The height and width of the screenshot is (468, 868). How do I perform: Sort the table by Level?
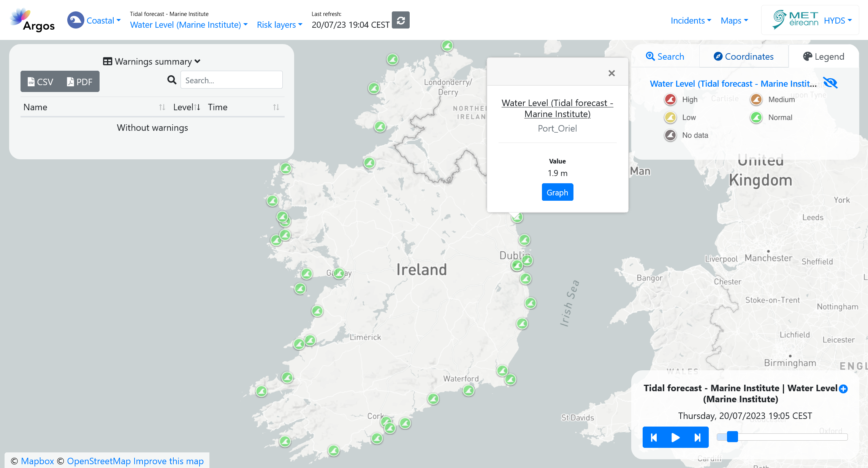[186, 107]
